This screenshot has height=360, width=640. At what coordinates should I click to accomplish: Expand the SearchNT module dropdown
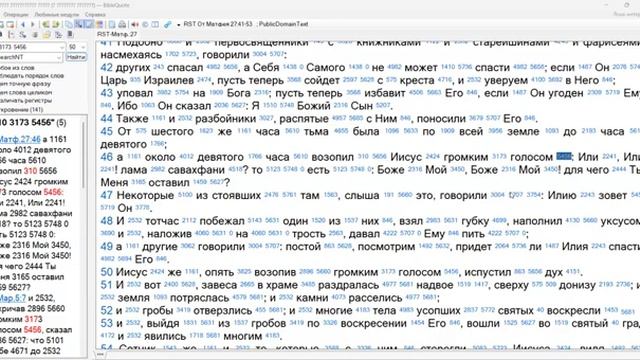tap(59, 57)
